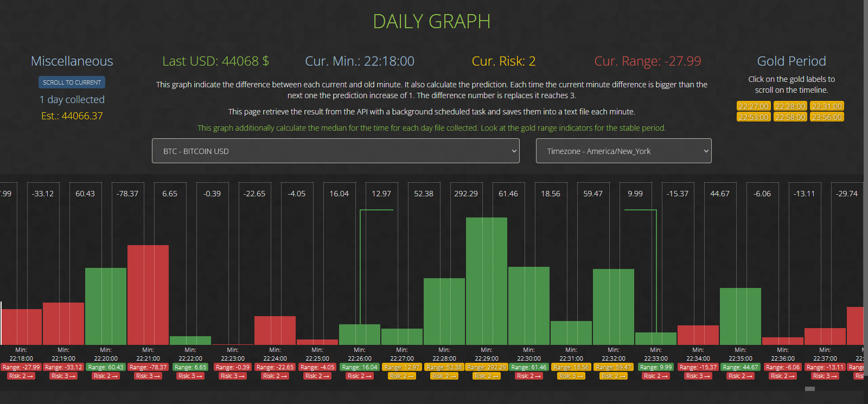Viewport: 868px width, 404px height.
Task: Select the Range: -78.37 red badge
Action: [x=148, y=367]
